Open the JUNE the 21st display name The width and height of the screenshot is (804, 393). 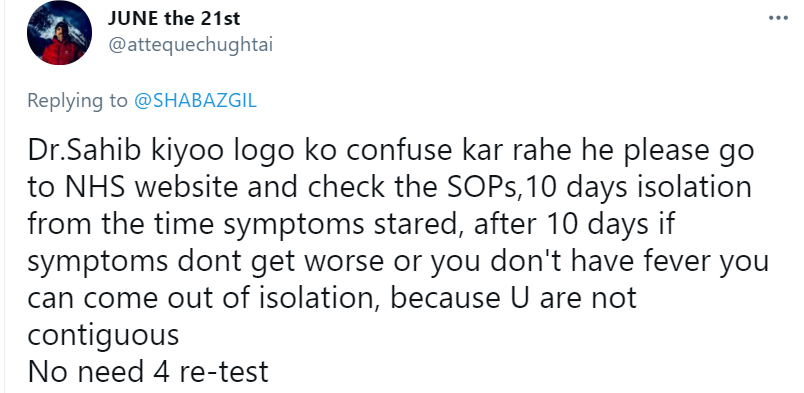point(174,18)
